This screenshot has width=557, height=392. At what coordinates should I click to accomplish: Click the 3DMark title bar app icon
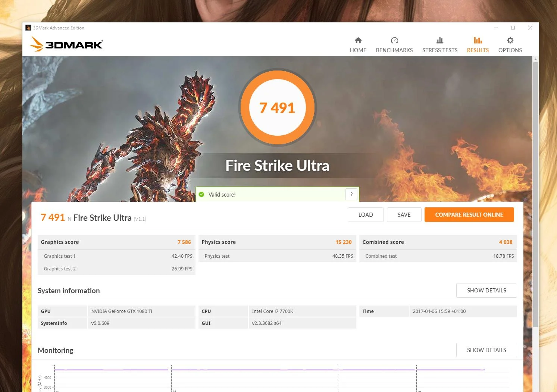point(28,28)
